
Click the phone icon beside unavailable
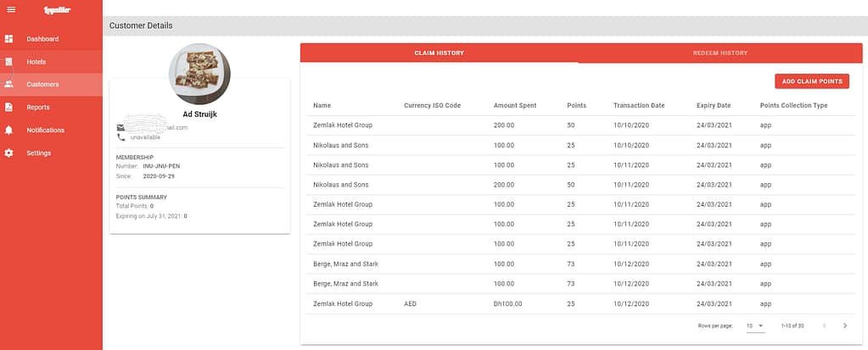pyautogui.click(x=120, y=137)
